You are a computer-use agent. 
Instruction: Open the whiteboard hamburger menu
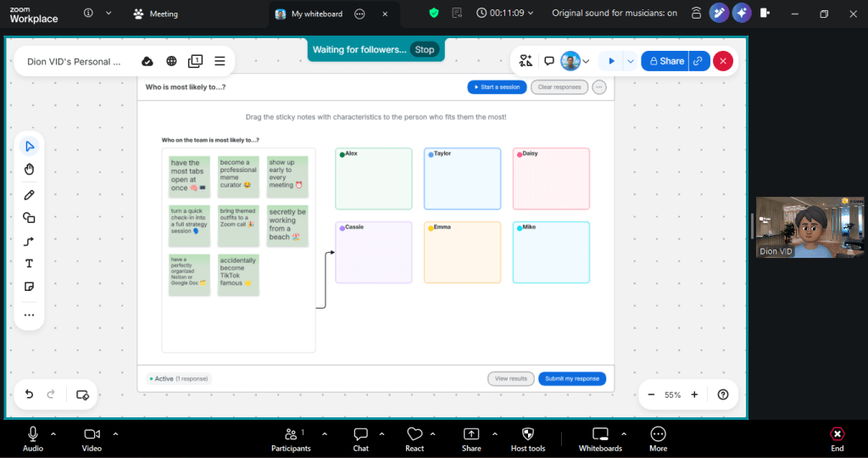pyautogui.click(x=220, y=61)
